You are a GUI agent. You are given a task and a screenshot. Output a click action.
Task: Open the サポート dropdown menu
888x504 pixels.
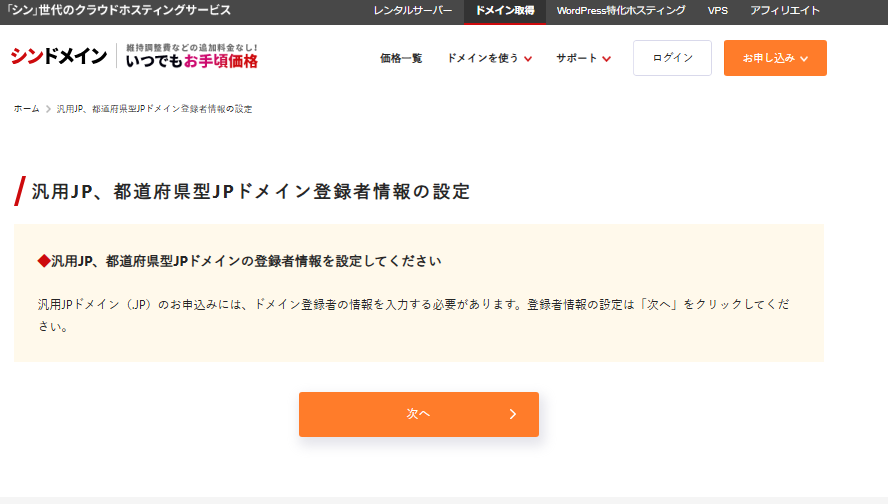pyautogui.click(x=583, y=58)
